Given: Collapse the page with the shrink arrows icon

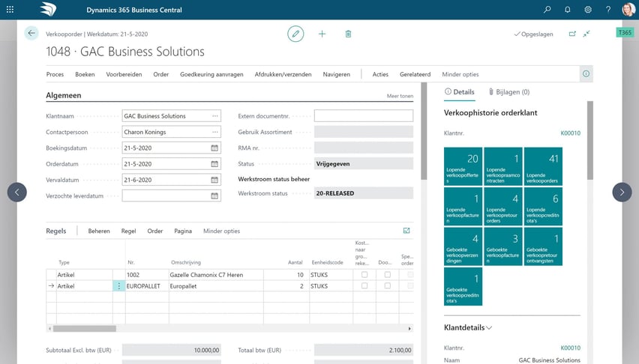Looking at the screenshot, I should (586, 34).
